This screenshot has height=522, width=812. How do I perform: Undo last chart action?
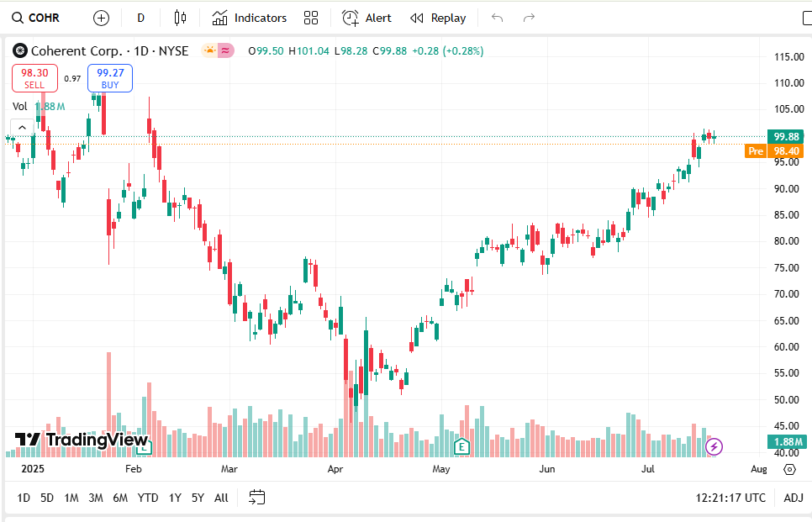(x=497, y=18)
